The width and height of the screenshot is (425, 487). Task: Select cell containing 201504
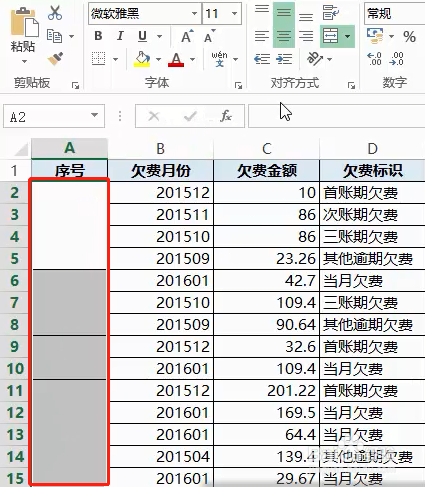160,457
